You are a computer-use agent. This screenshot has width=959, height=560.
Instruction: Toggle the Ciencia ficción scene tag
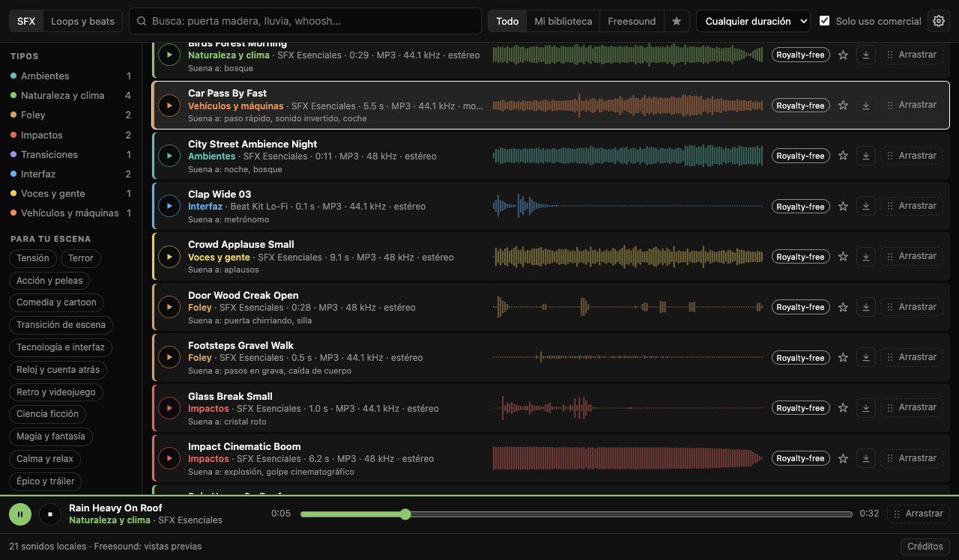48,414
